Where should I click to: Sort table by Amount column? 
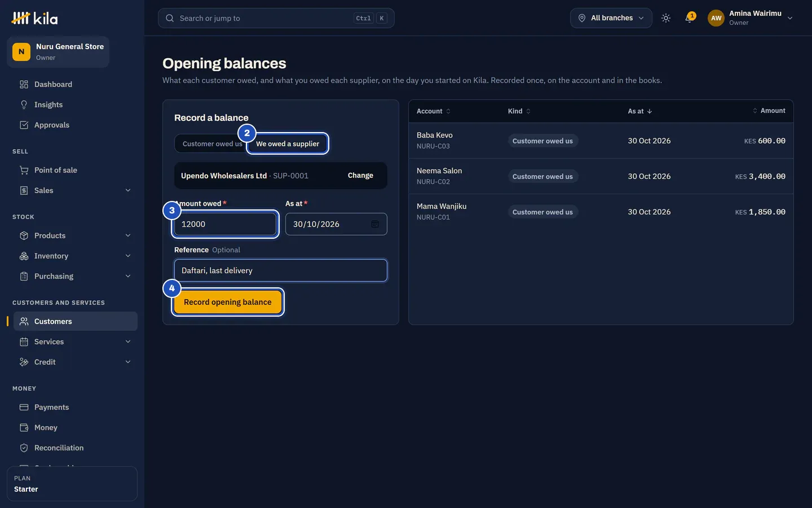coord(769,111)
